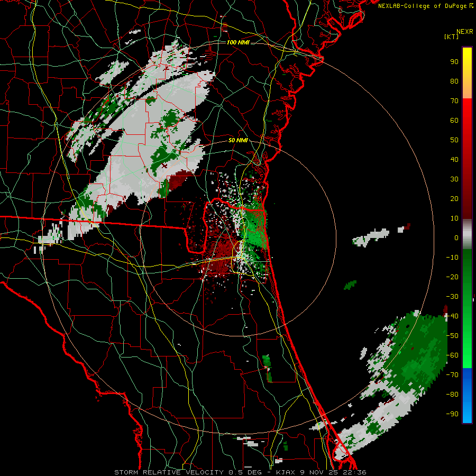Click the -40 value on velocity scale

(452, 316)
